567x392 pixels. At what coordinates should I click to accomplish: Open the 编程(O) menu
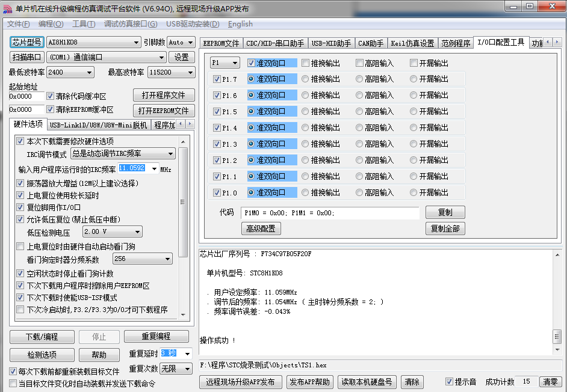point(51,24)
